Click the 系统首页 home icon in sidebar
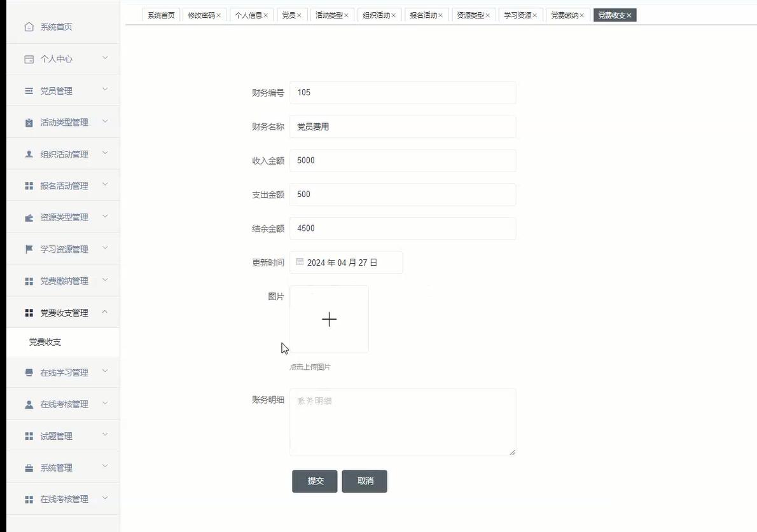 (x=29, y=27)
